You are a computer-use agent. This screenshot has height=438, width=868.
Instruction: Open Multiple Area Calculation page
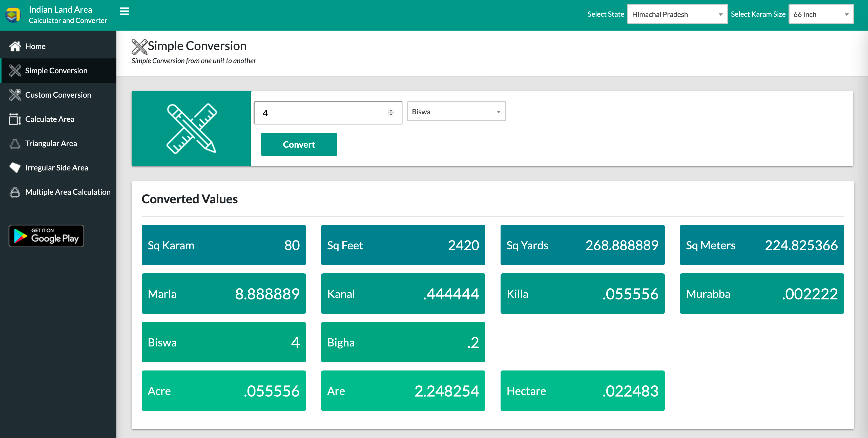point(58,192)
